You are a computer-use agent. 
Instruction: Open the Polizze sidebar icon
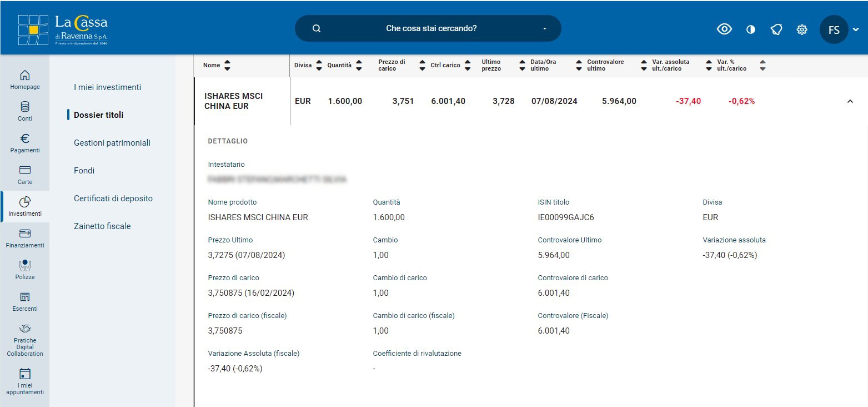[x=25, y=265]
